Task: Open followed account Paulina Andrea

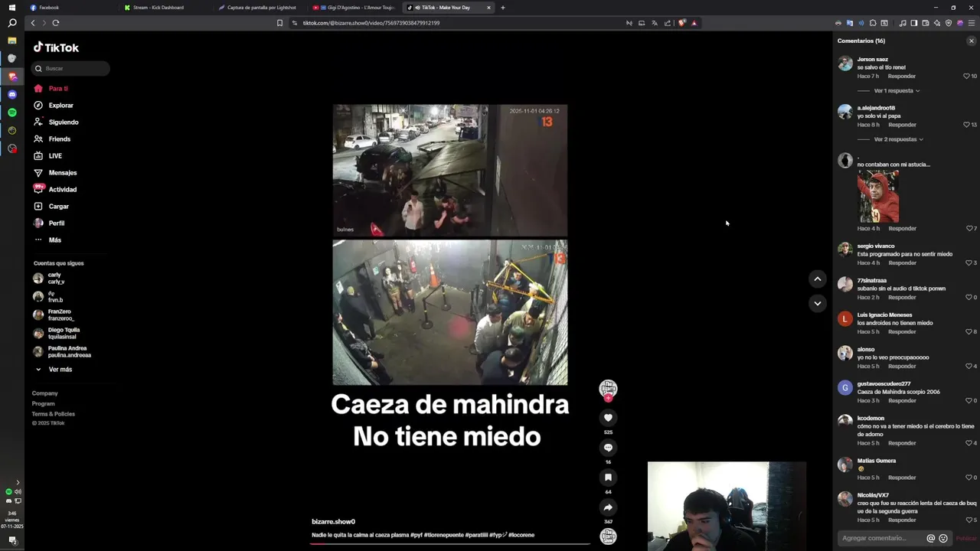Action: click(x=62, y=351)
